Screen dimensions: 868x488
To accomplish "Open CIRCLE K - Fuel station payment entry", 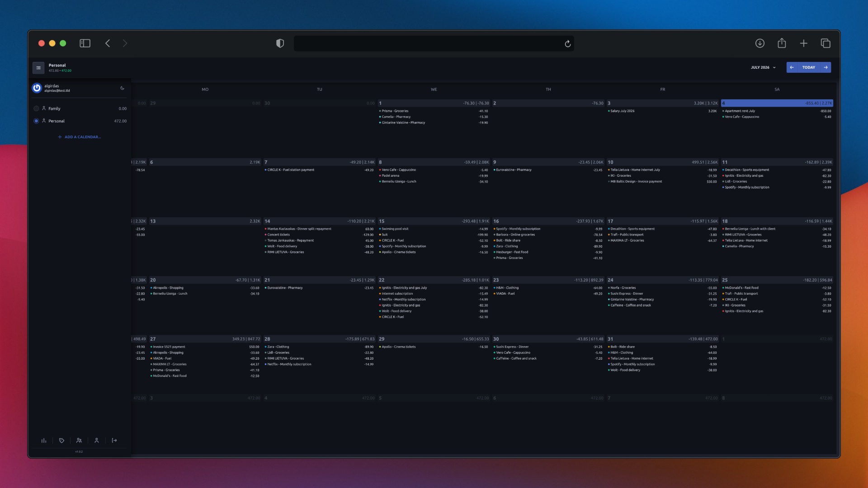I will tap(319, 170).
